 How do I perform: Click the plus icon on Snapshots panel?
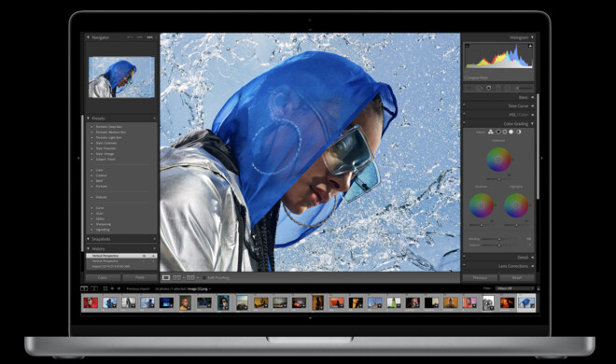point(154,239)
